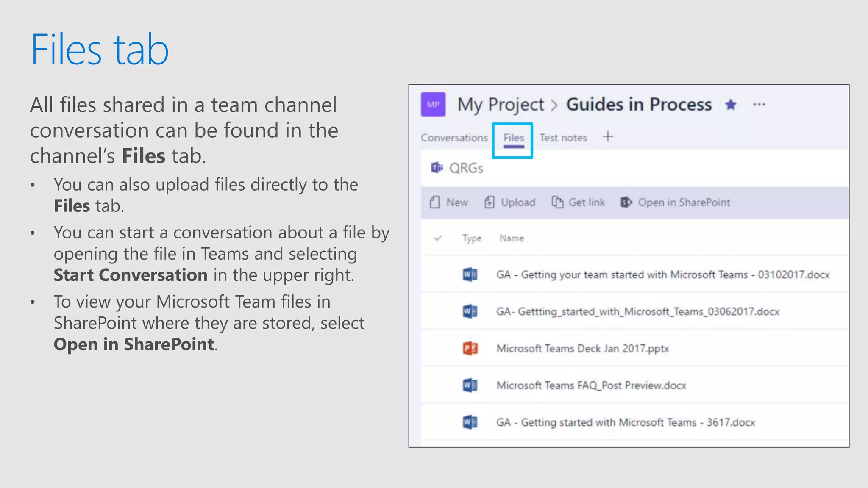This screenshot has height=488, width=868.
Task: Open the more options ellipsis menu
Action: 759,104
